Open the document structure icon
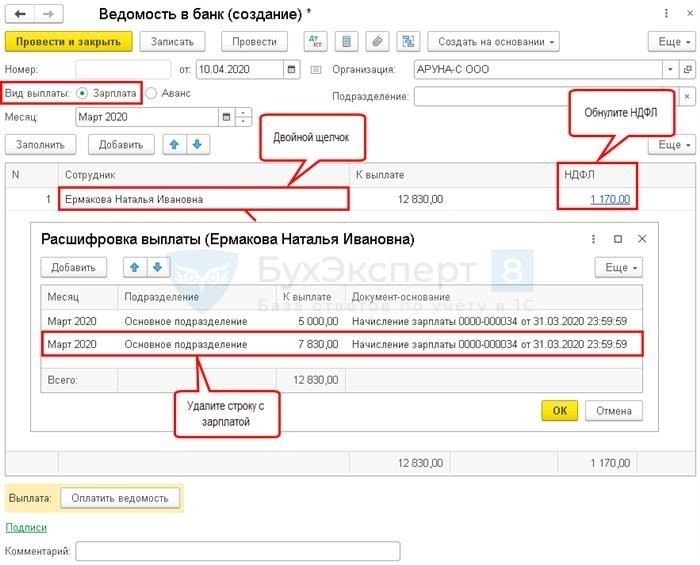 (408, 42)
